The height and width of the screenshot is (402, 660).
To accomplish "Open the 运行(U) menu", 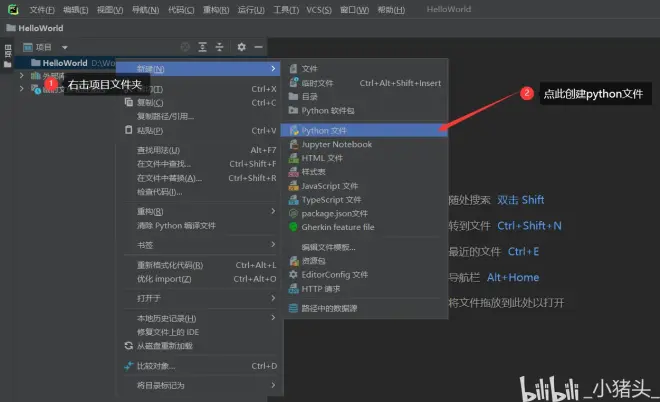I will 251,9.
